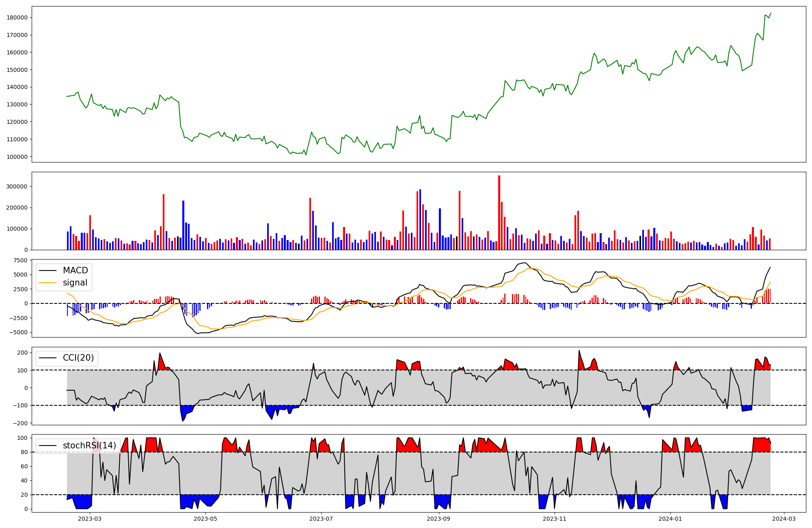This screenshot has height=528, width=812.
Task: Click the 2024-03 date tick label
Action: pyautogui.click(x=784, y=519)
